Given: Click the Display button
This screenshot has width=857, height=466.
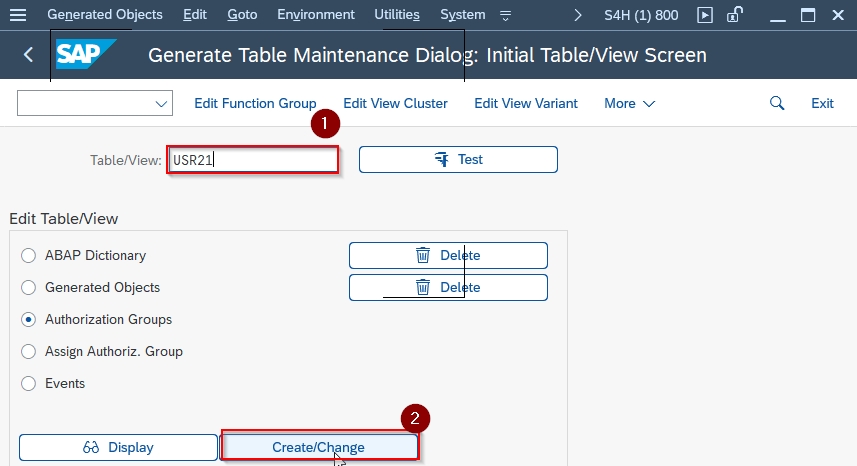Looking at the screenshot, I should pos(118,447).
